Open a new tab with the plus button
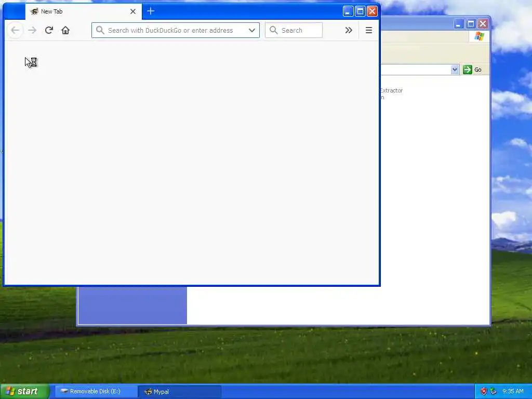This screenshot has width=532, height=399. pos(151,11)
